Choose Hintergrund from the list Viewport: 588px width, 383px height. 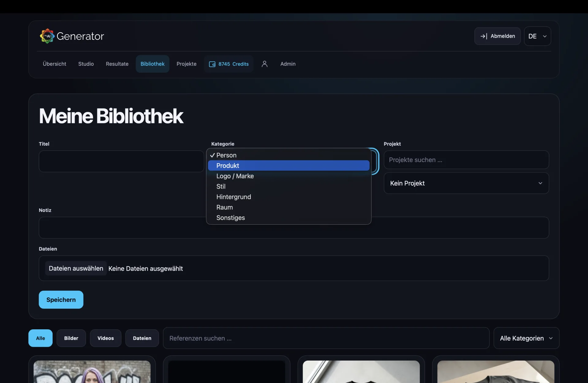[x=289, y=197]
